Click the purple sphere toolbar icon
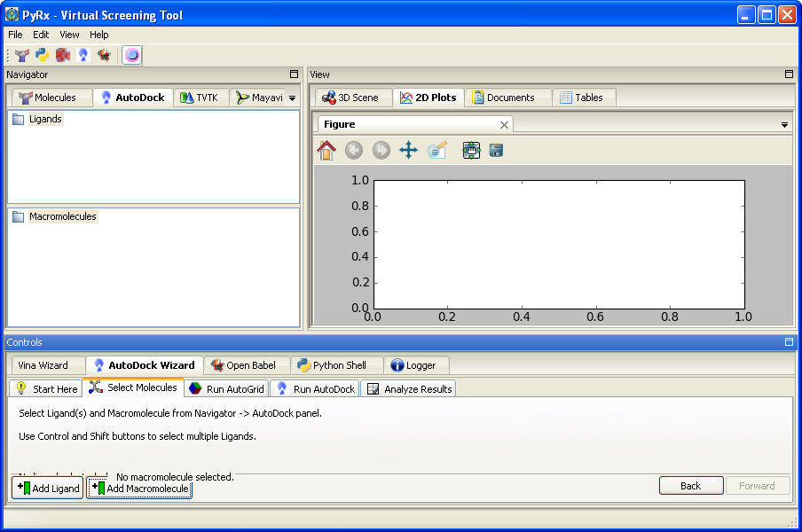 132,55
